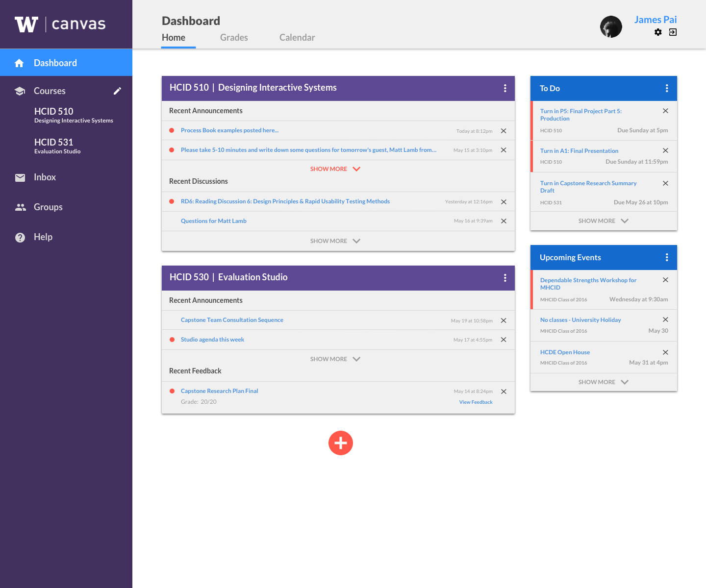Open Questions for Matt Lamb discussion link
Image resolution: width=706 pixels, height=588 pixels.
[x=214, y=221]
